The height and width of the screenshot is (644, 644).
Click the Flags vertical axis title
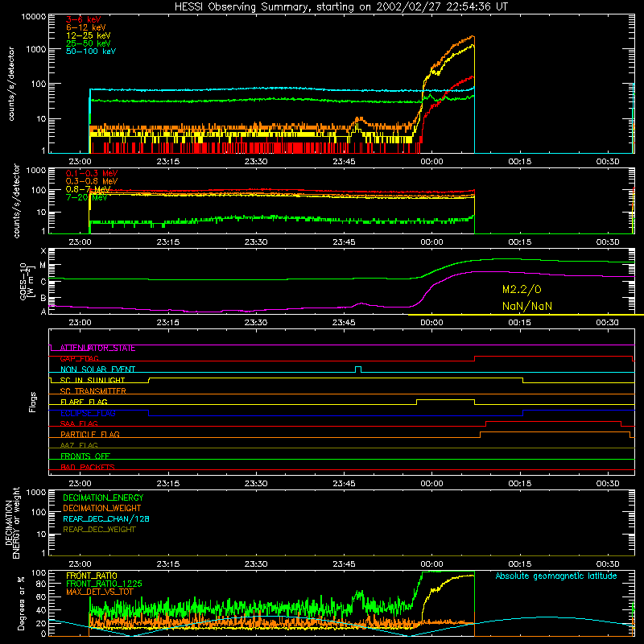33,402
